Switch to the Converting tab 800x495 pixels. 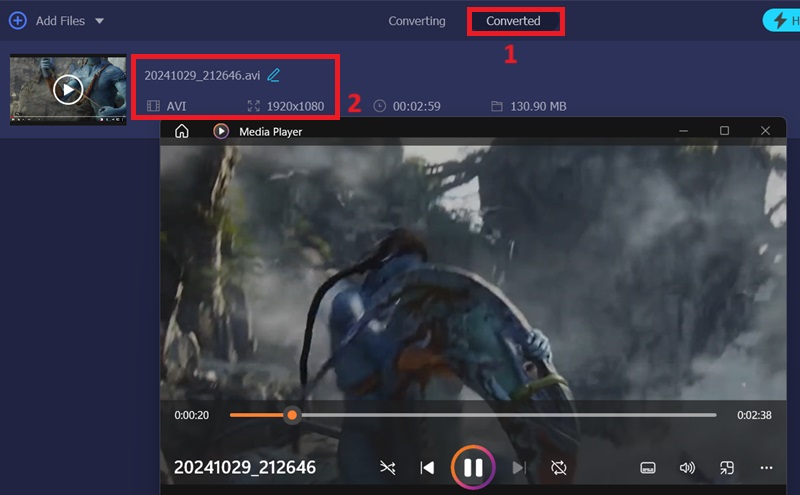click(416, 21)
